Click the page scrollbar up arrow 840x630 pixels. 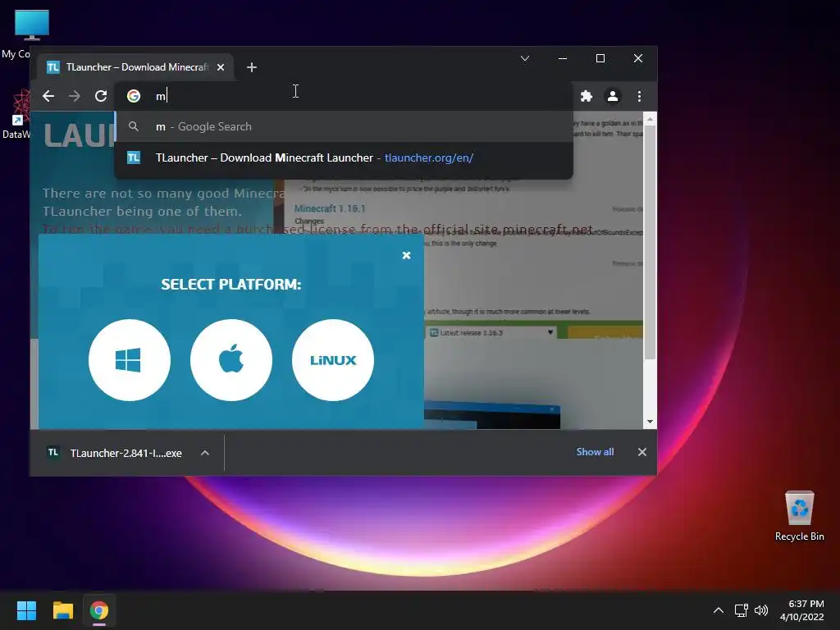[650, 118]
